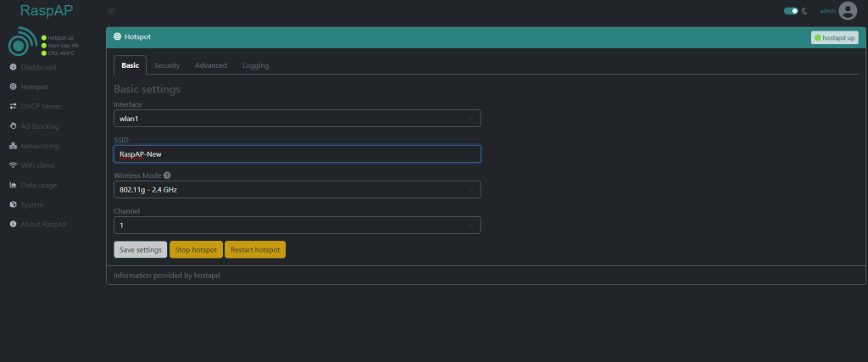This screenshot has width=868, height=362.
Task: Expand the Channel dropdown
Action: click(x=297, y=226)
